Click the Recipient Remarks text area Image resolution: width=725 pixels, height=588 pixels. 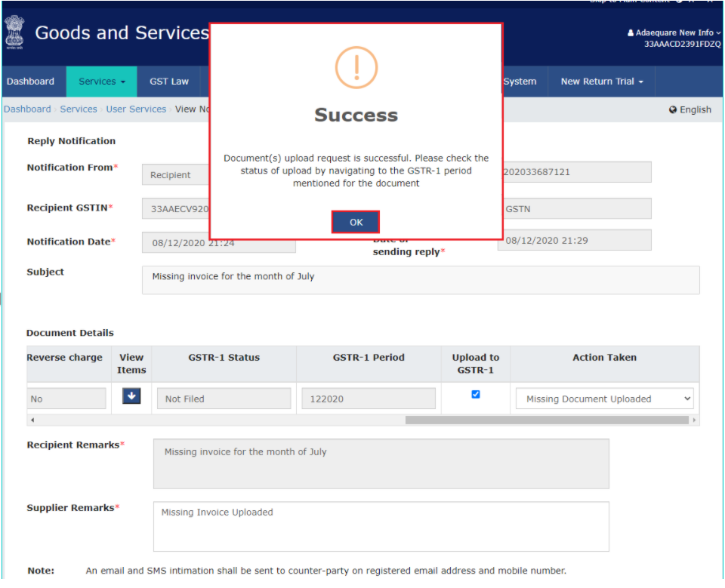pos(381,463)
